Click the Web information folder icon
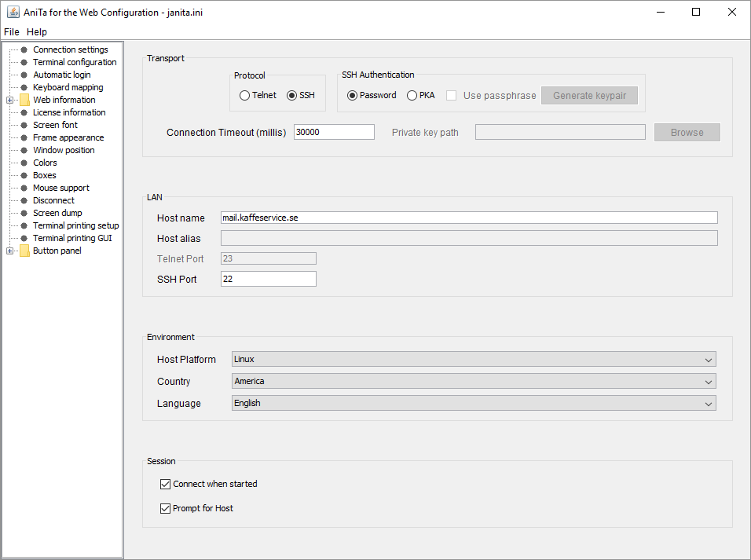This screenshot has width=751, height=560. coord(24,100)
